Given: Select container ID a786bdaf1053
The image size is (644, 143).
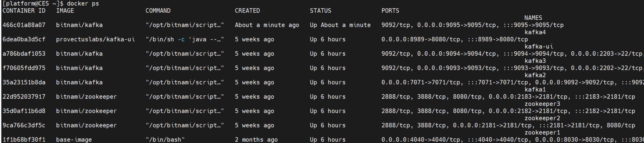Looking at the screenshot, I should coord(24,54).
